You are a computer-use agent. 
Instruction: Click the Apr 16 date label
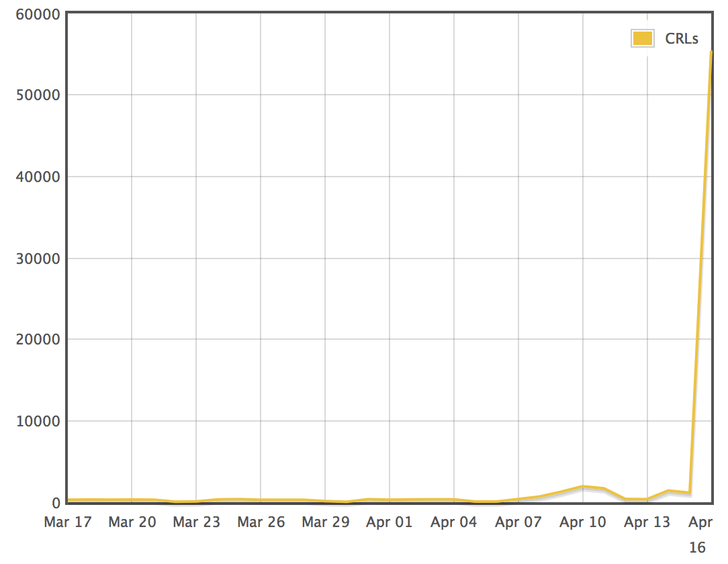(x=700, y=534)
